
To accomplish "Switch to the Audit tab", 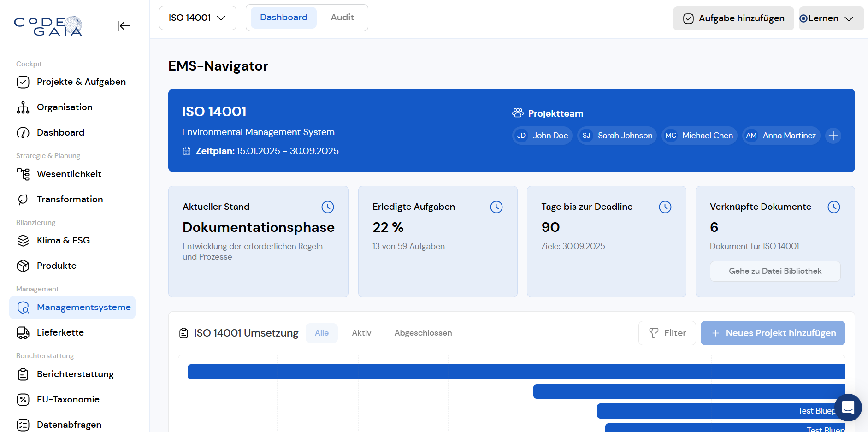I will (x=342, y=18).
